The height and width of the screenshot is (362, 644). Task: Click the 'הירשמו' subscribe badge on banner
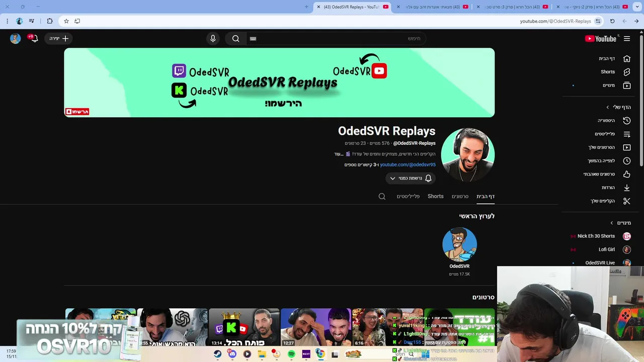77,112
